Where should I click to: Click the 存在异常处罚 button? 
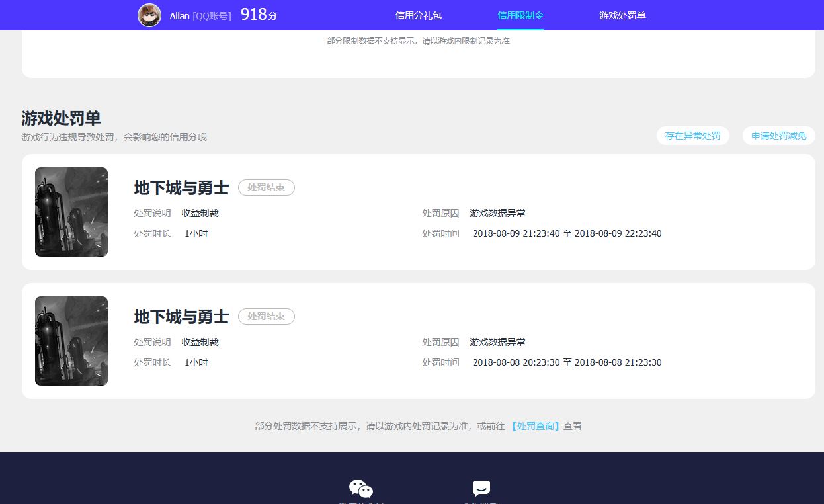pos(692,136)
